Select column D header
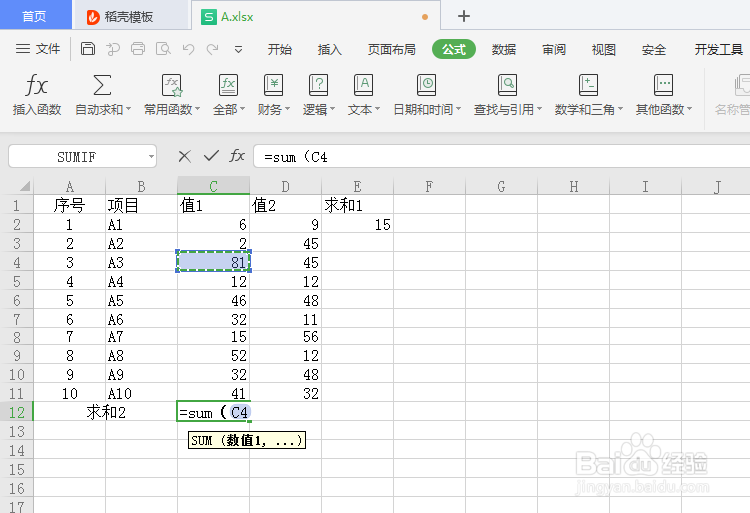750x513 pixels. pyautogui.click(x=286, y=186)
